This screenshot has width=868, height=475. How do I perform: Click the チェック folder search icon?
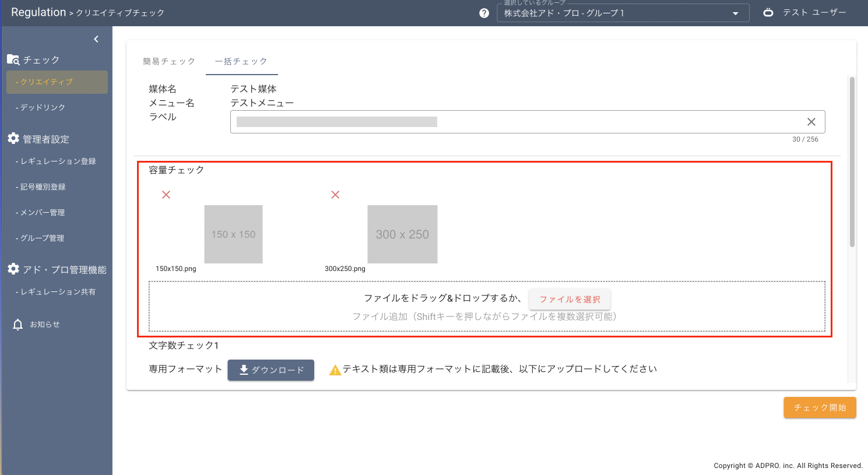point(13,59)
